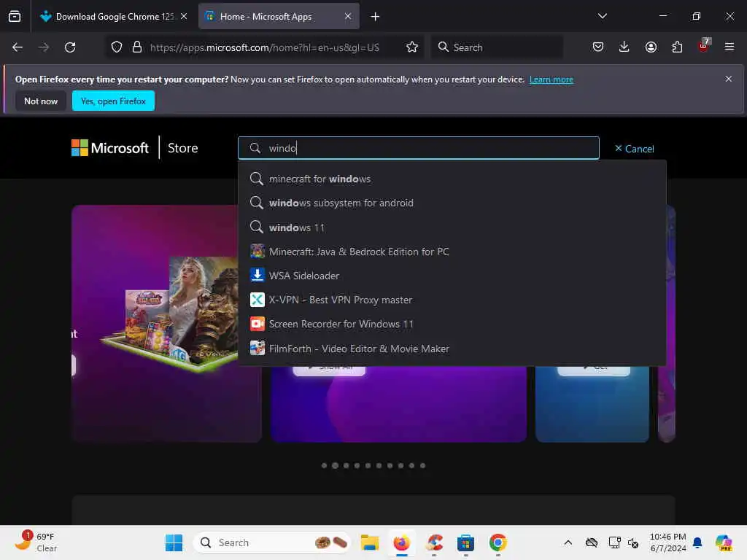Open Microsoft Store from taskbar
Image resolution: width=747 pixels, height=560 pixels.
(465, 542)
